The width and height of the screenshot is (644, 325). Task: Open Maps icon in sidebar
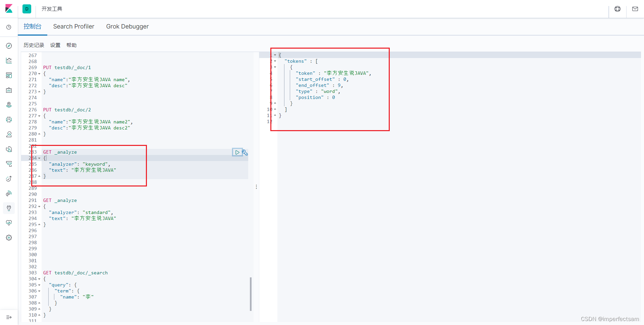(x=9, y=105)
